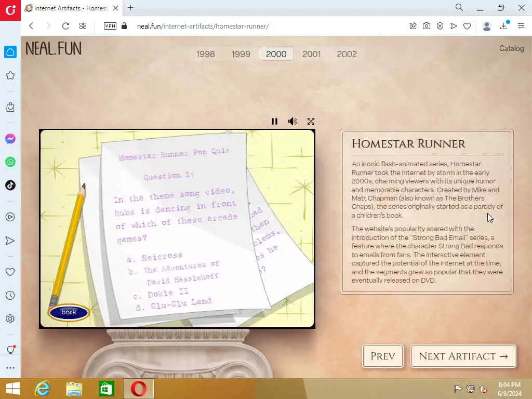532x399 pixels.
Task: Select the 1999 year tab
Action: coord(241,54)
